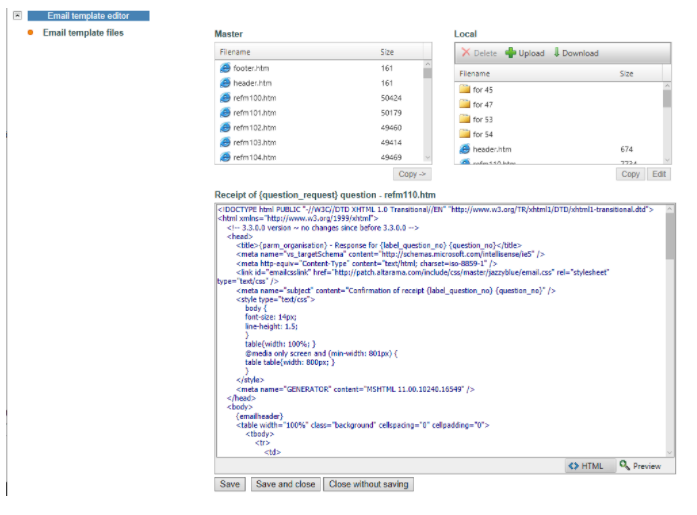The image size is (697, 515).
Task: Select refm101.htm in Master list
Action: click(255, 113)
